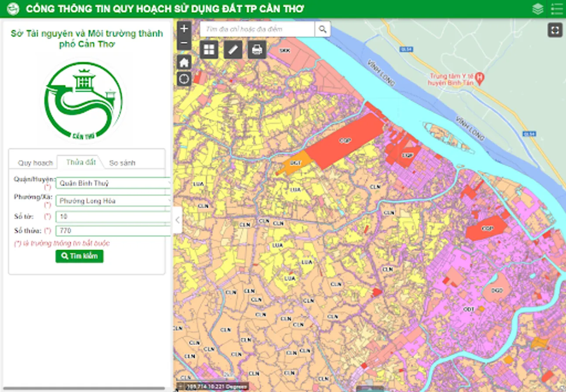The image size is (566, 392).
Task: Click the required-field note text
Action: tap(62, 243)
